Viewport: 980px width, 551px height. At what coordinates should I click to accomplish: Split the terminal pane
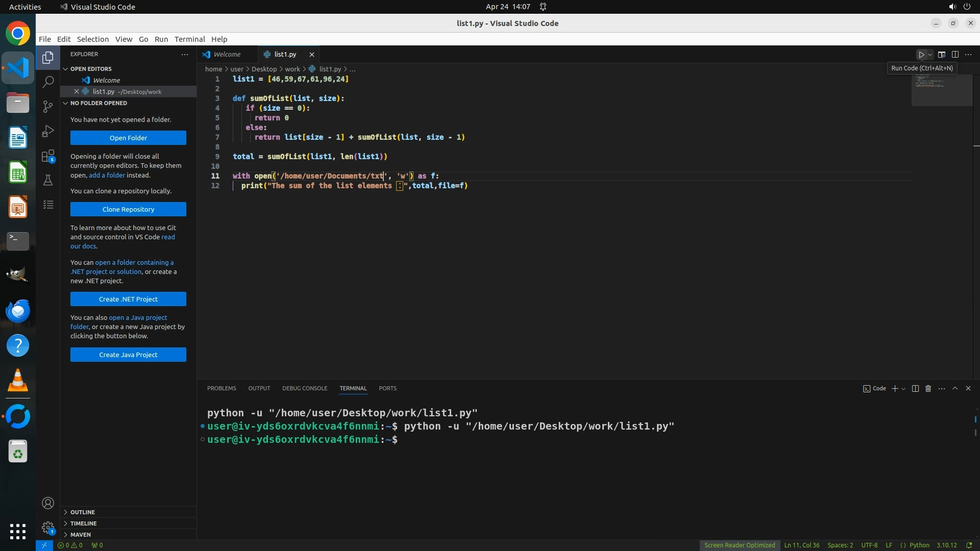click(x=915, y=389)
